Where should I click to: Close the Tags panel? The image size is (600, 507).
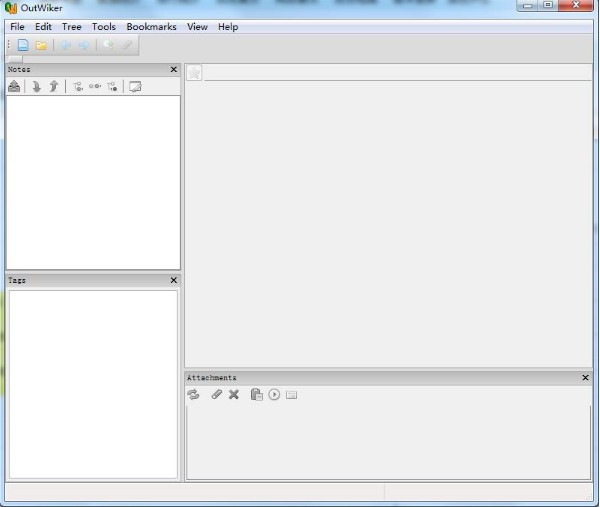174,281
